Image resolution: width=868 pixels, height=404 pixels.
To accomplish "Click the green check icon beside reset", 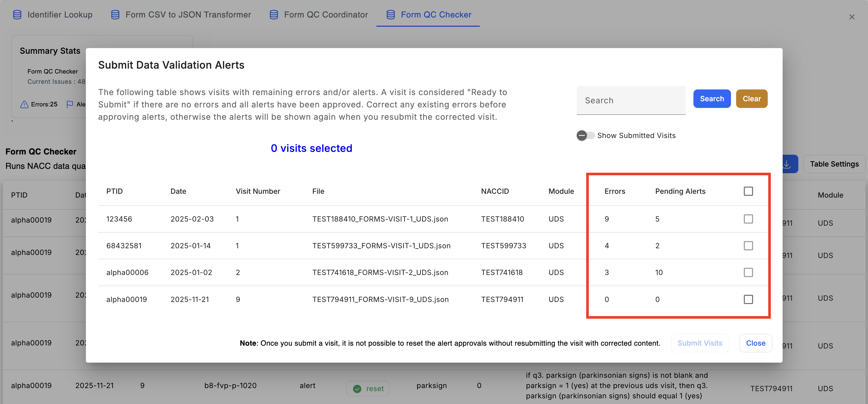I will (357, 389).
